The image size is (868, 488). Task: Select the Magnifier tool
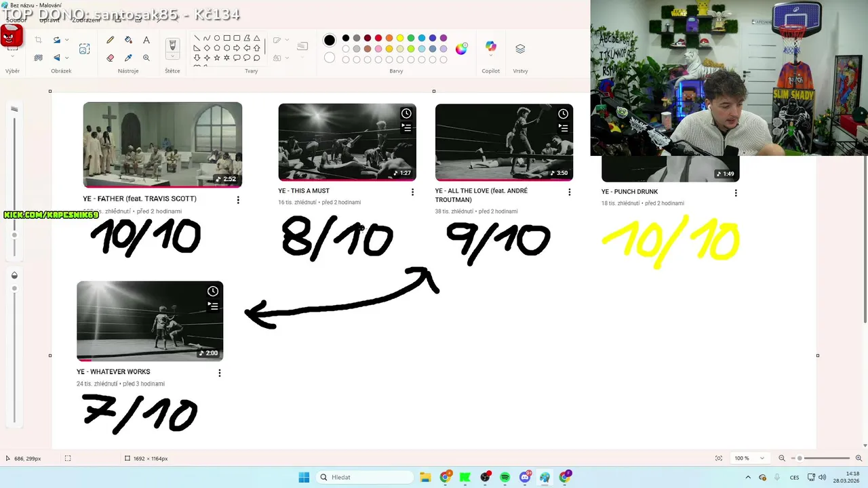click(146, 58)
